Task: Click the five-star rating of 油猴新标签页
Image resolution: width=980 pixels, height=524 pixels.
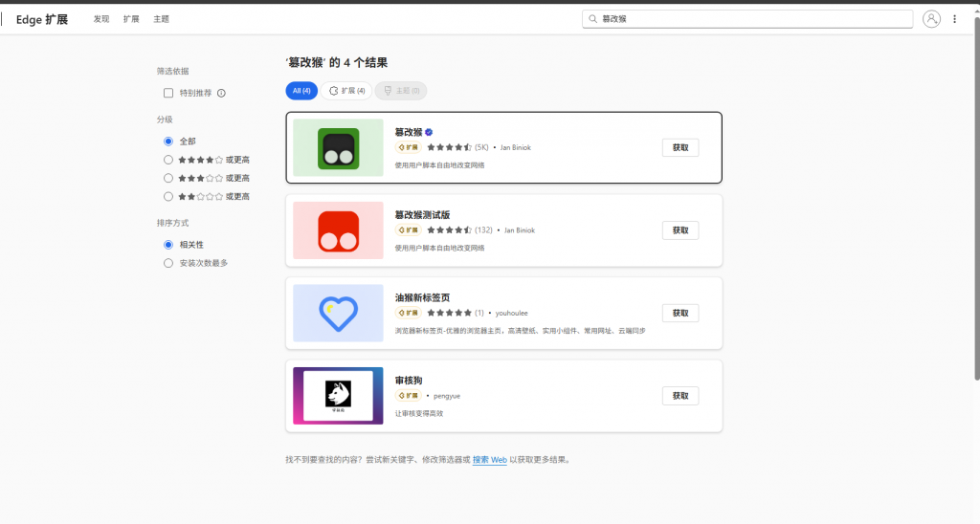Action: tap(450, 313)
